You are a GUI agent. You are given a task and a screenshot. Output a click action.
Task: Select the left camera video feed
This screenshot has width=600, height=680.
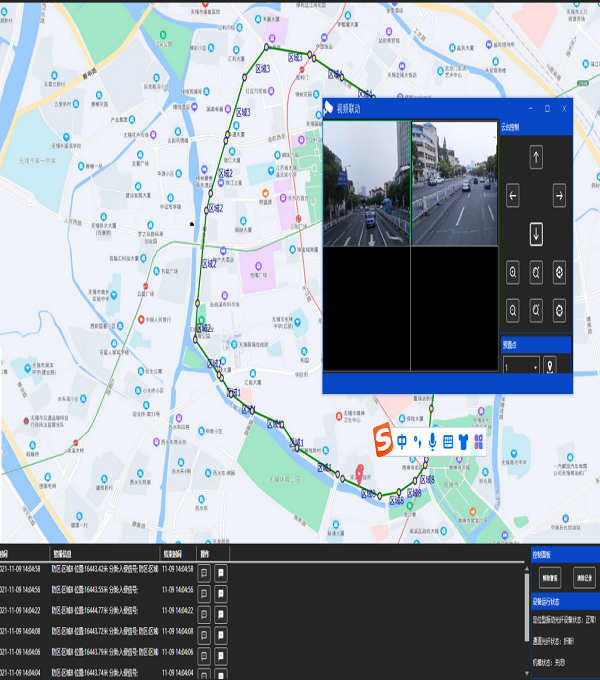(366, 183)
